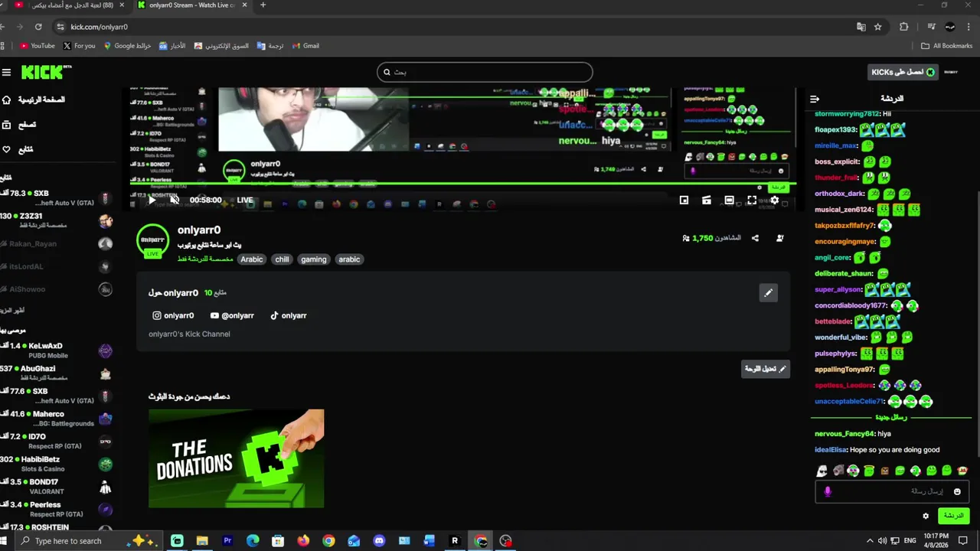980x551 pixels.
Task: Open Browse in sidebar
Action: point(19,125)
